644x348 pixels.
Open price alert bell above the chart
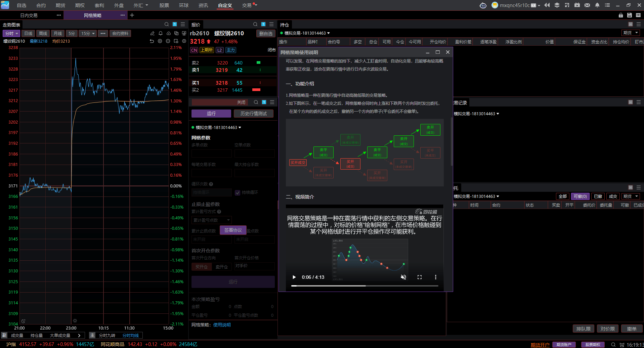pos(161,33)
